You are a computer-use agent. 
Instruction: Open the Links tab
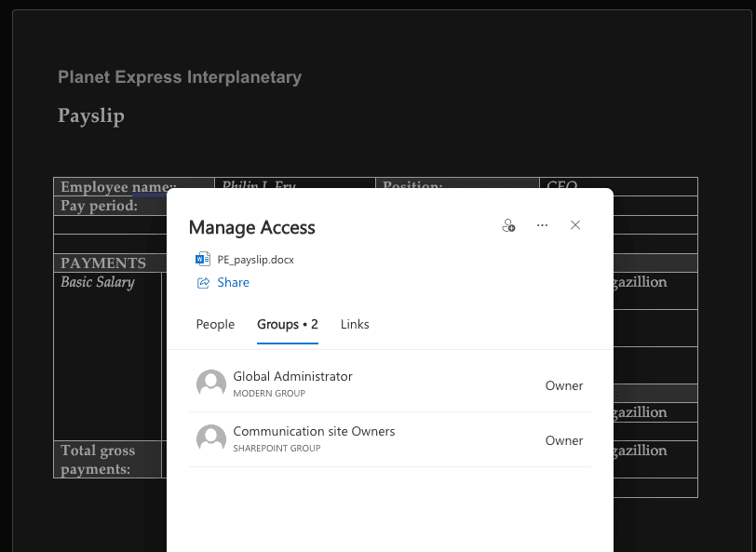click(x=355, y=324)
